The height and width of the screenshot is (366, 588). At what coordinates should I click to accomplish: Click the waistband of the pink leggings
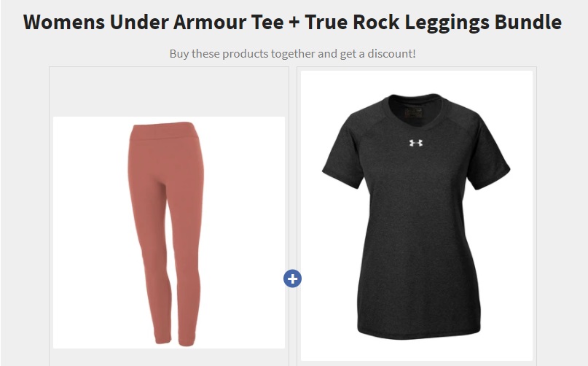pyautogui.click(x=164, y=131)
